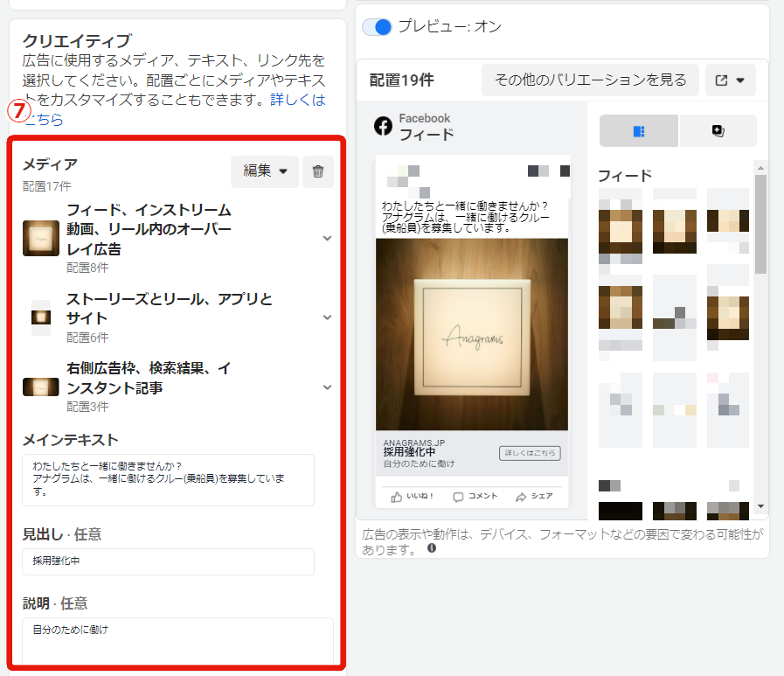Click the コメント speech bubble icon
The image size is (784, 676).
(x=458, y=497)
